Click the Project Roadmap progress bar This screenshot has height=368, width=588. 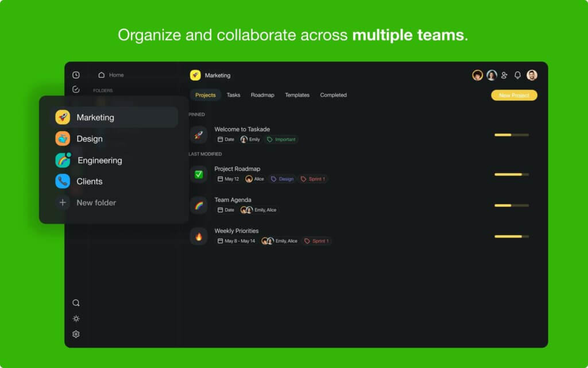coord(511,174)
